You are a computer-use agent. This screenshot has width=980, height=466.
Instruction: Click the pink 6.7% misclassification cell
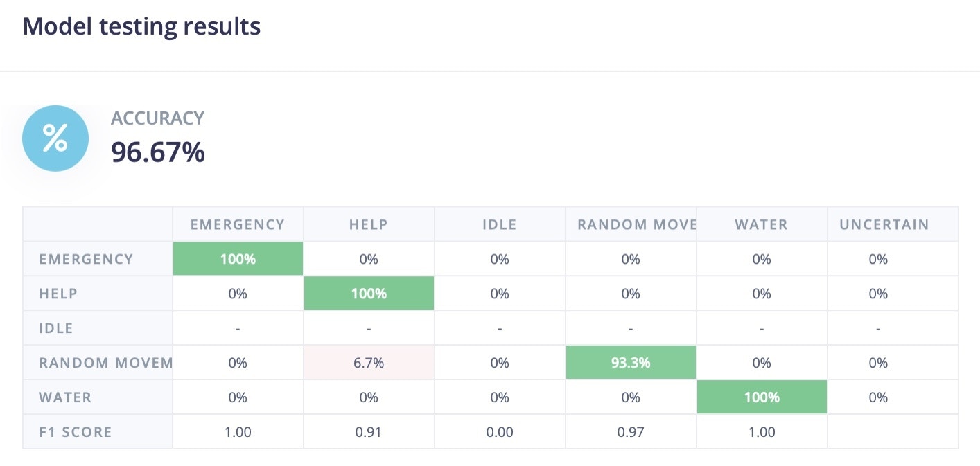coord(369,363)
